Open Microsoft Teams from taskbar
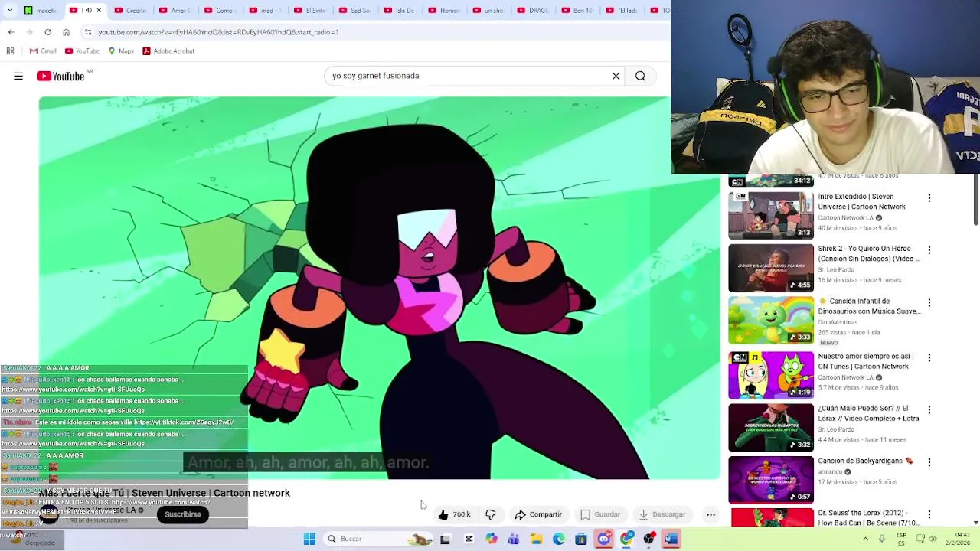Viewport: 980px width, 551px height. pyautogui.click(x=514, y=539)
